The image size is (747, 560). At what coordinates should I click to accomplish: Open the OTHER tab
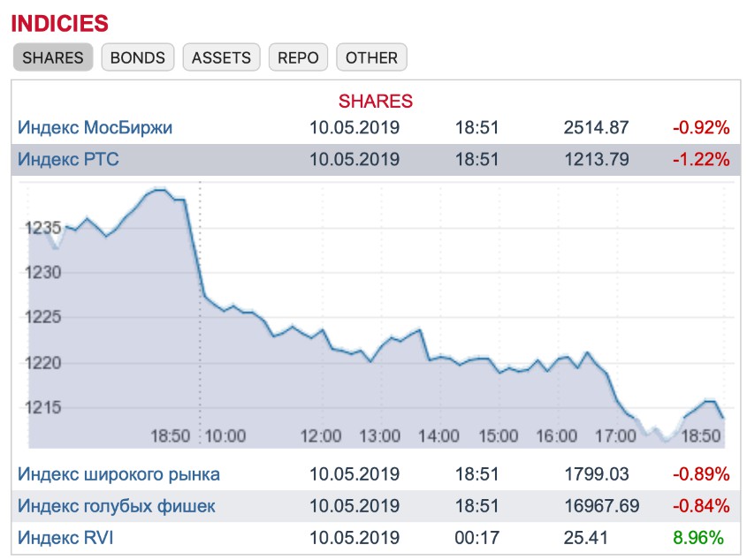coord(371,57)
